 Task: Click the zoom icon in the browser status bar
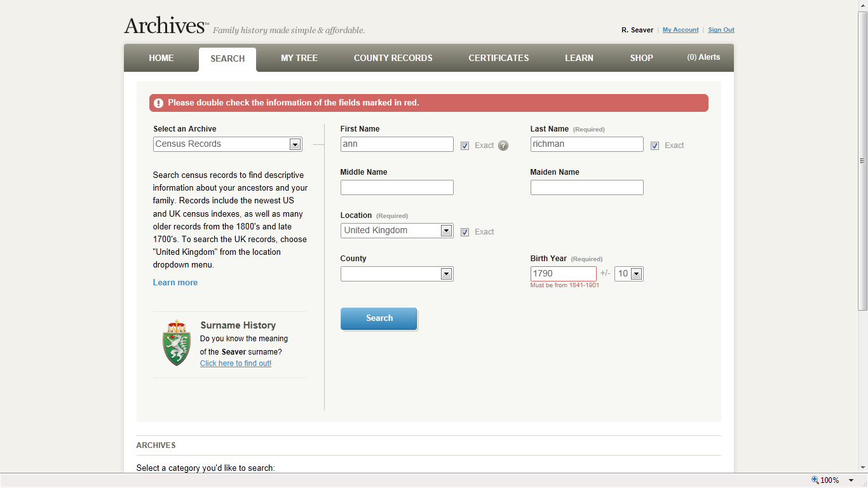click(x=814, y=480)
